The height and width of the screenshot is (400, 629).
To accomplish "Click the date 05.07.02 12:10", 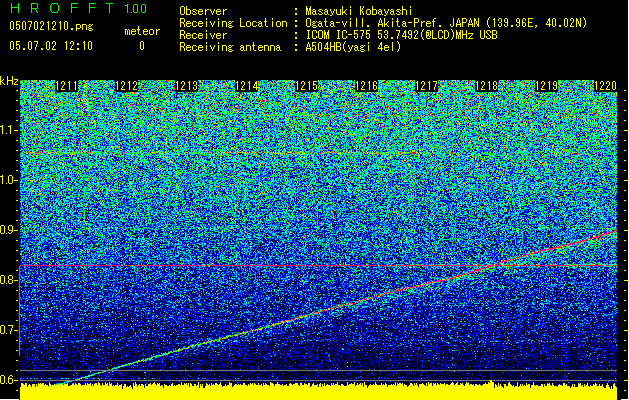I will tap(51, 46).
